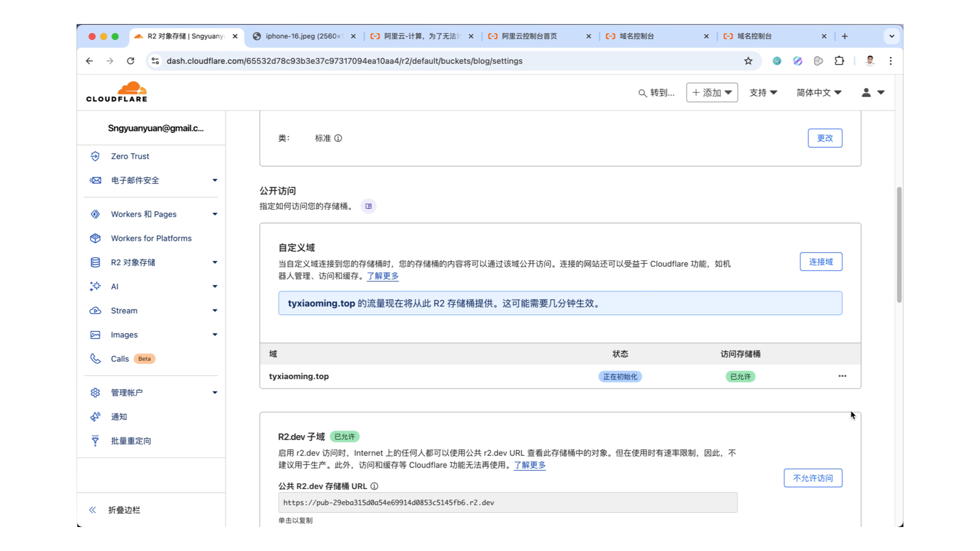
Task: Expand the AI sidebar item chevron
Action: coord(215,286)
